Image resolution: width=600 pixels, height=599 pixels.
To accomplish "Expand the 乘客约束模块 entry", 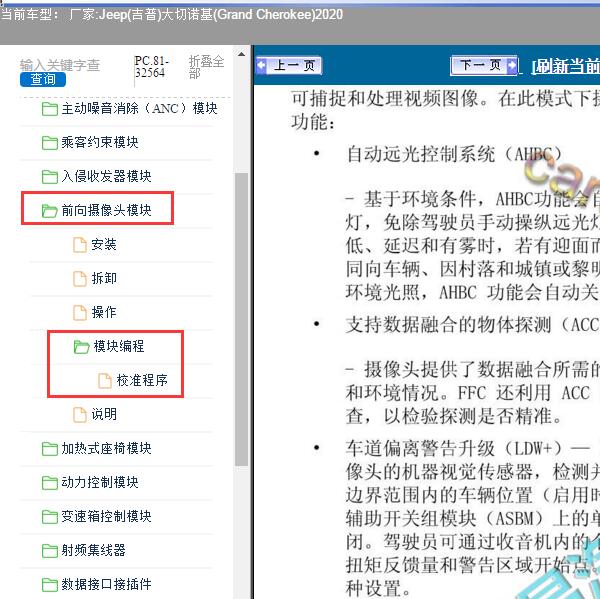I will point(100,142).
